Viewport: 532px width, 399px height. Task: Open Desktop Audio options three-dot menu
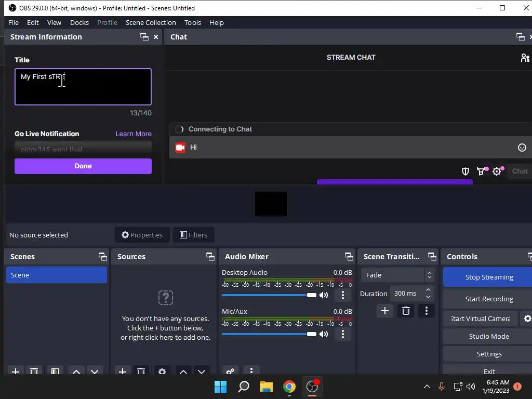click(x=343, y=295)
